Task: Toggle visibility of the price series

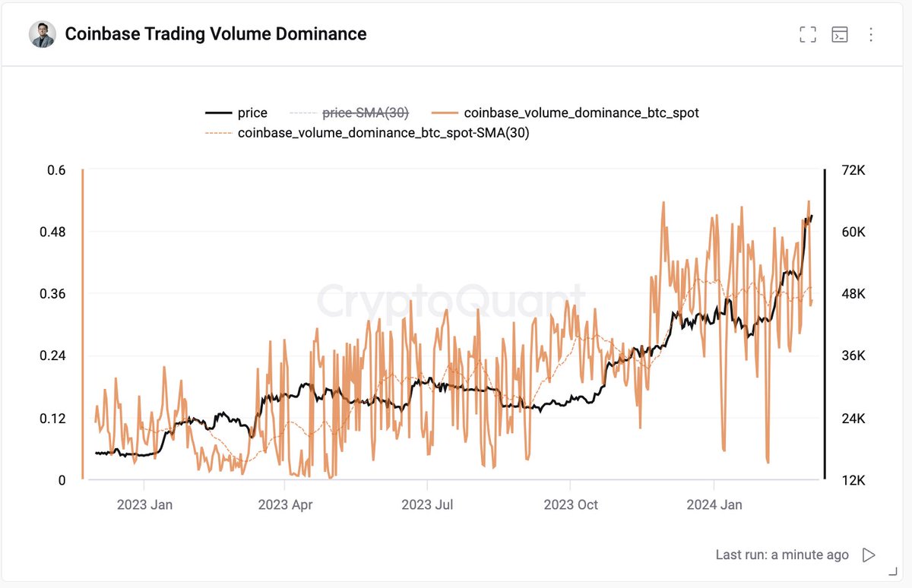Action: click(252, 112)
